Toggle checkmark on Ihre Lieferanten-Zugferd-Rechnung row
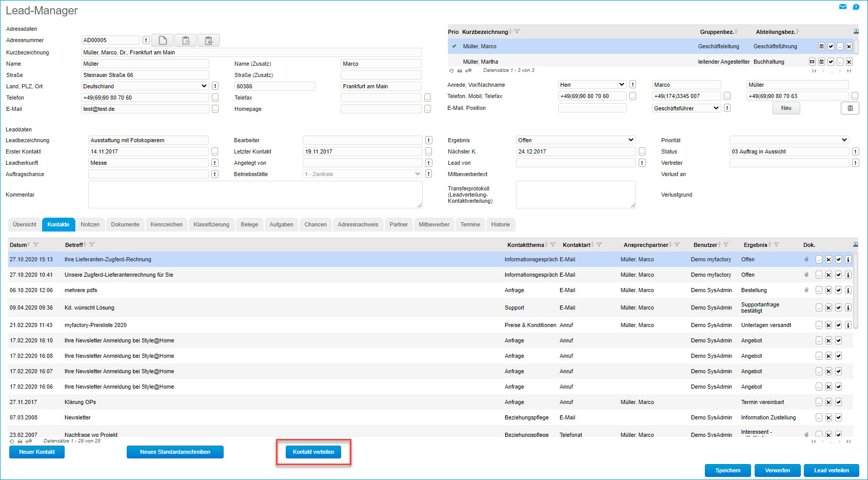 click(x=838, y=259)
